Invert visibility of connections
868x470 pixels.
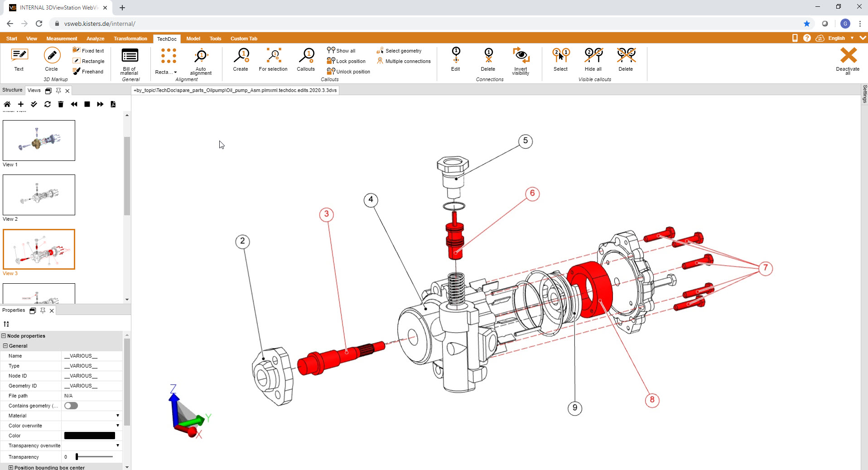pos(521,61)
